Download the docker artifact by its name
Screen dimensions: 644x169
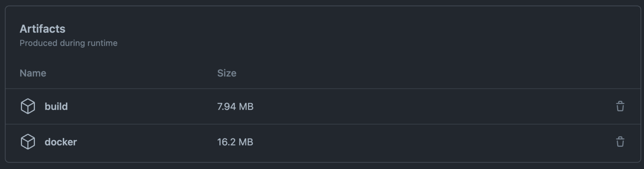pyautogui.click(x=61, y=142)
